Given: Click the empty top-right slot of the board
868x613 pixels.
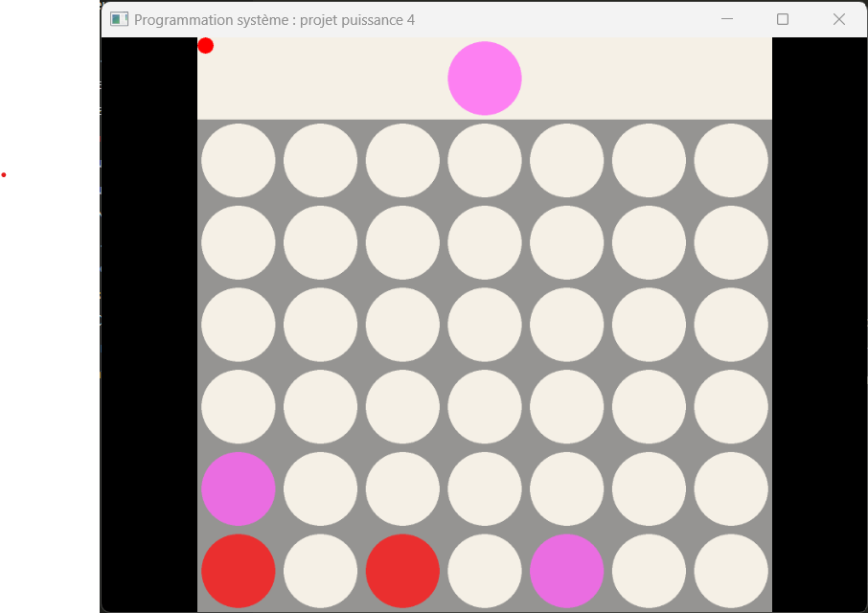Looking at the screenshot, I should pos(731,161).
